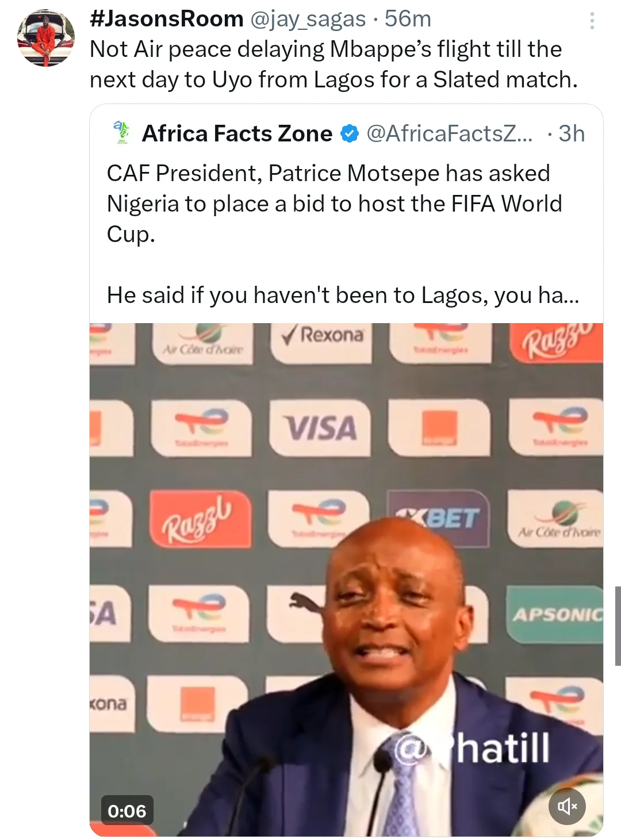Click the Rexona logo in the video
621x840 pixels.
pyautogui.click(x=322, y=335)
